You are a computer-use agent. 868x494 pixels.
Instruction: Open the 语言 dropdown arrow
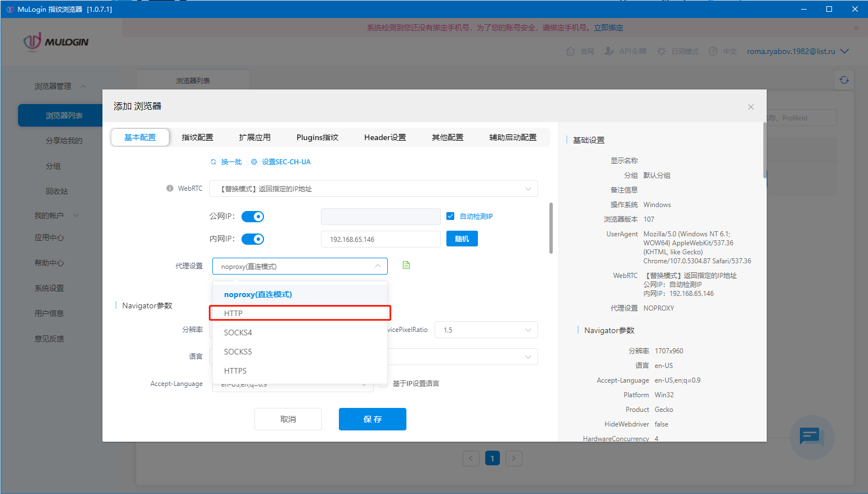click(528, 357)
